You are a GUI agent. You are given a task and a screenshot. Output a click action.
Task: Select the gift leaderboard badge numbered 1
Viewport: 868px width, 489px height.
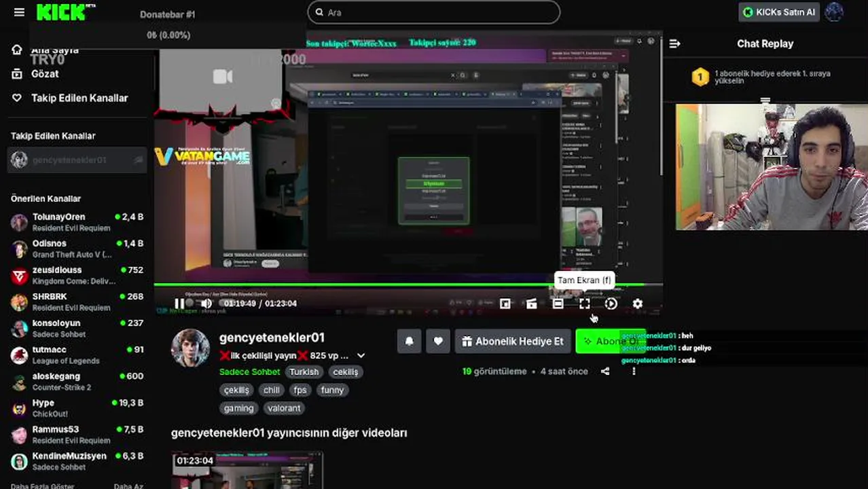coord(700,77)
